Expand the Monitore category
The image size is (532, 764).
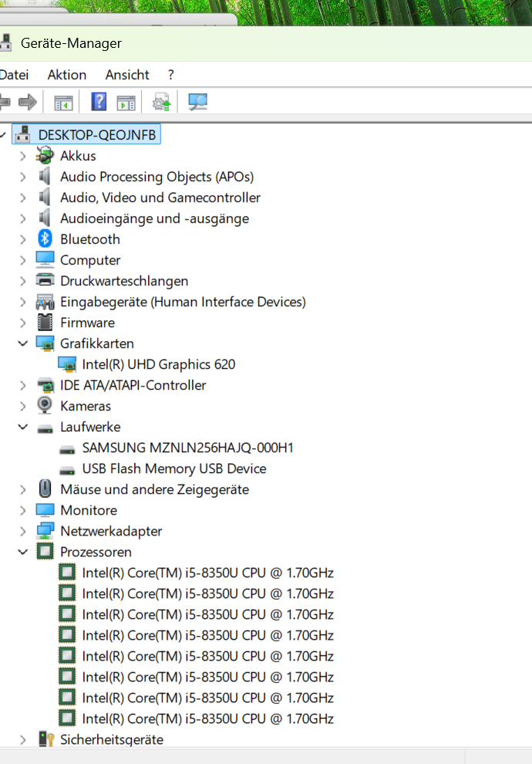coord(23,510)
